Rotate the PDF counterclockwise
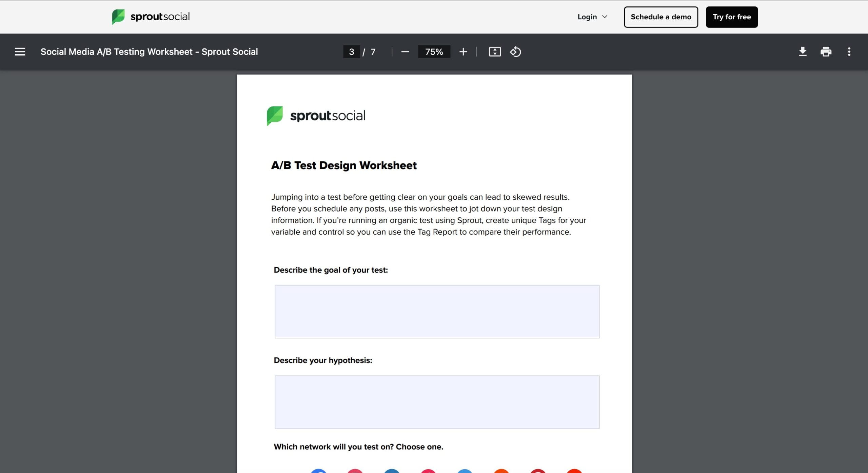Viewport: 868px width, 473px height. (515, 52)
